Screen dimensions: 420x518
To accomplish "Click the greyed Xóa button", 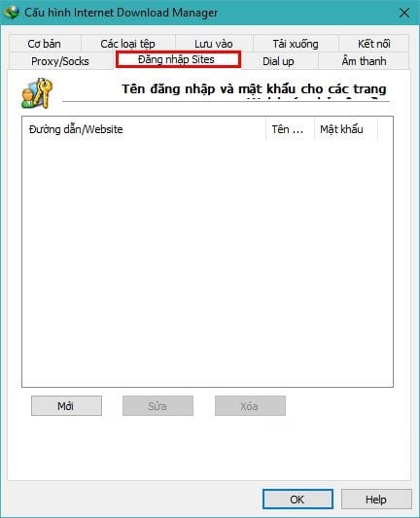I will click(x=250, y=405).
